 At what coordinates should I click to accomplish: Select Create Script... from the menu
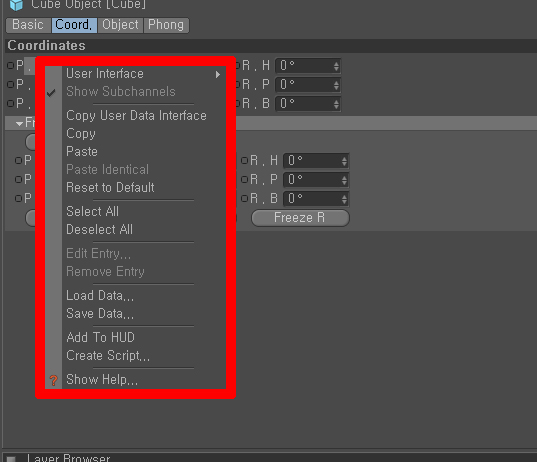tap(108, 355)
